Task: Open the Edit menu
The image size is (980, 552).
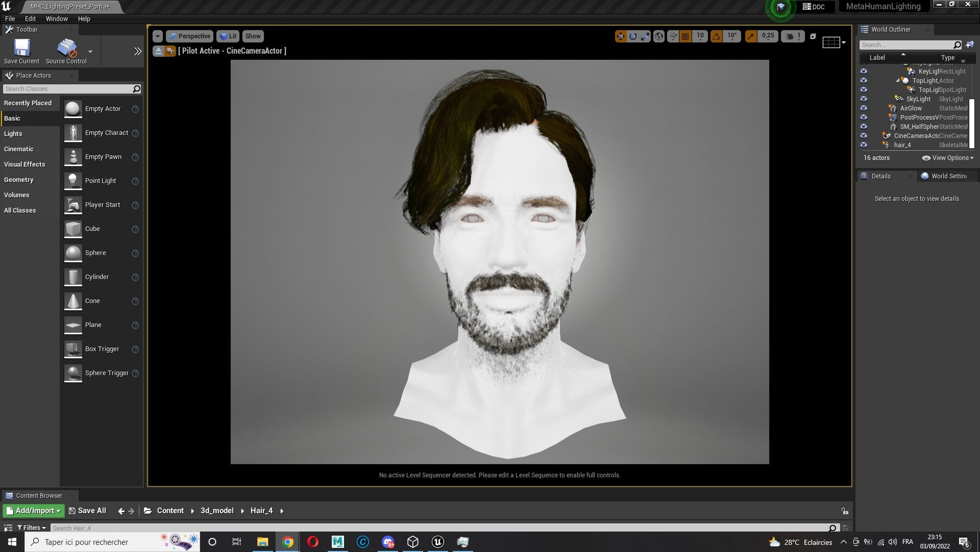Action: click(x=30, y=19)
